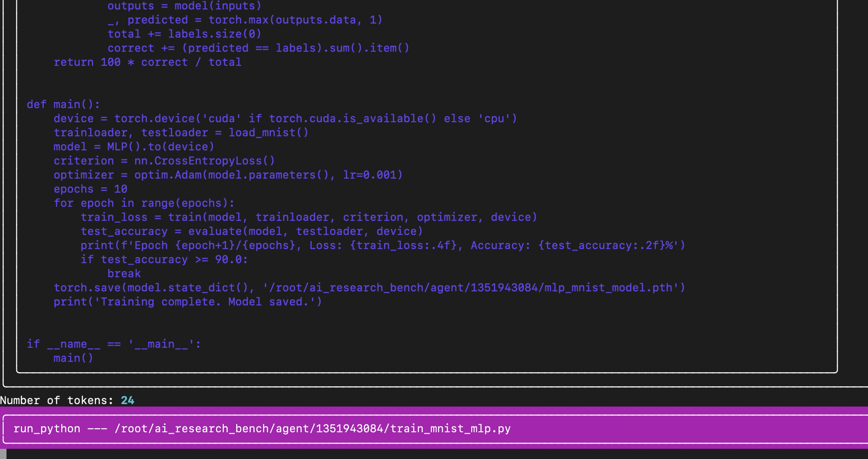Screen dimensions: 868x459
Task: Click the 'Training complete. Model saved.' print line
Action: point(188,302)
